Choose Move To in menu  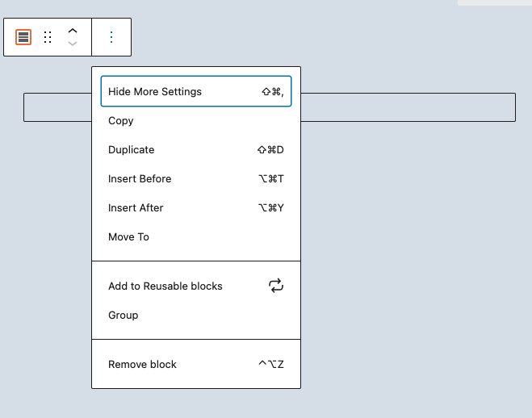tap(196, 237)
